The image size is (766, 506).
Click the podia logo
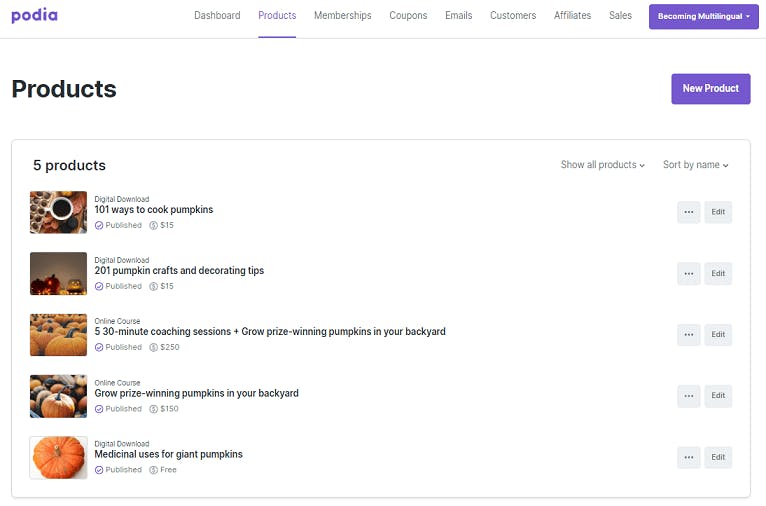pos(34,15)
